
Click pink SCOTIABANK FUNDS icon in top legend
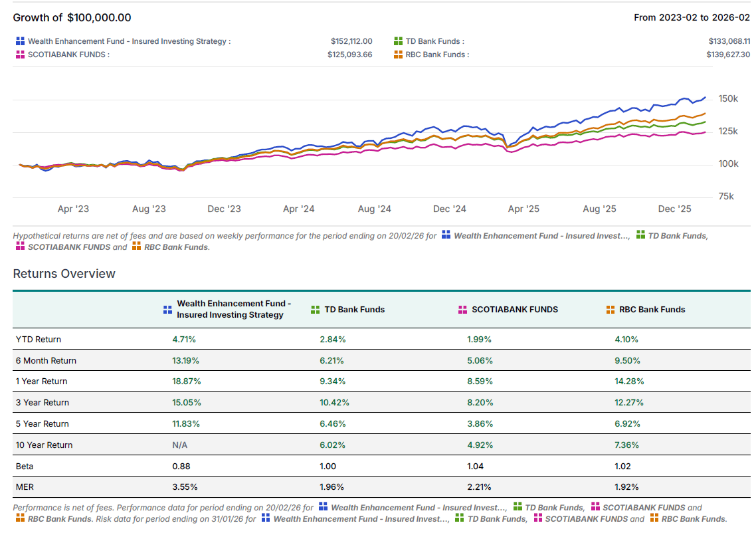[x=21, y=54]
